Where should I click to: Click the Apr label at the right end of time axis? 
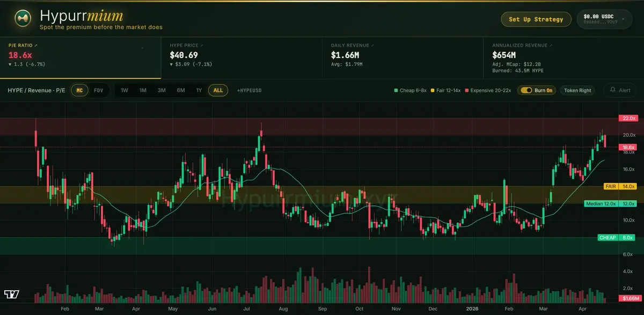(582, 309)
